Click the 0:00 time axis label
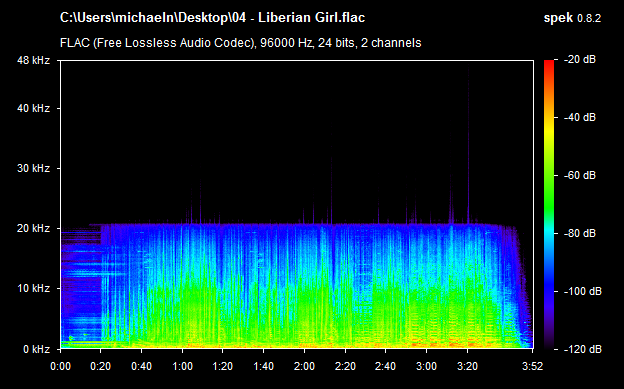624x389 pixels. pyautogui.click(x=60, y=366)
